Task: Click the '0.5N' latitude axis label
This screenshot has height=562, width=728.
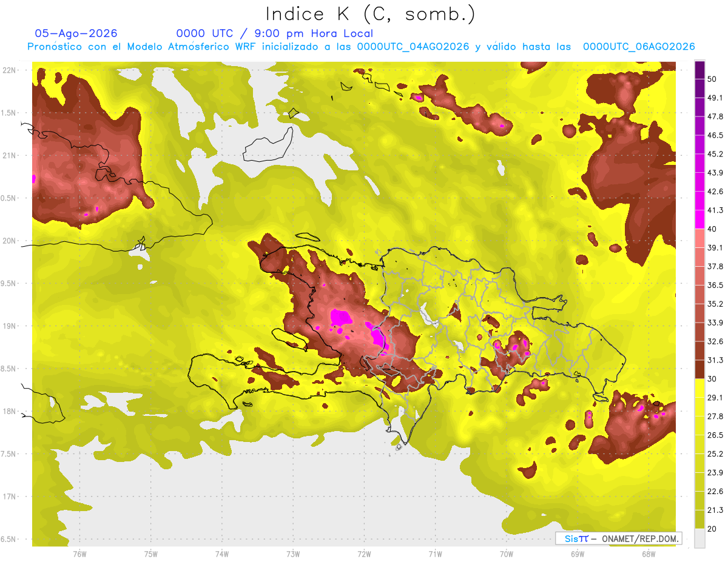Action: [9, 198]
